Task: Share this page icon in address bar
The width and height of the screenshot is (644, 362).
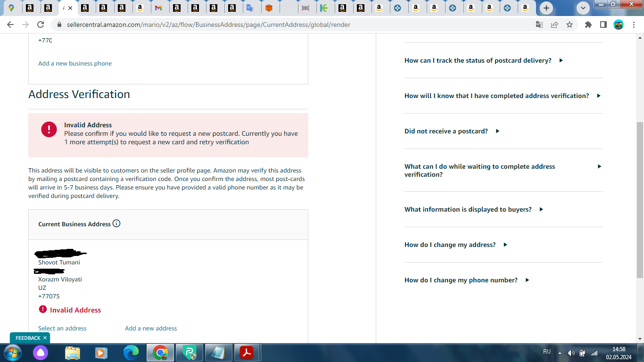Action: (554, 25)
